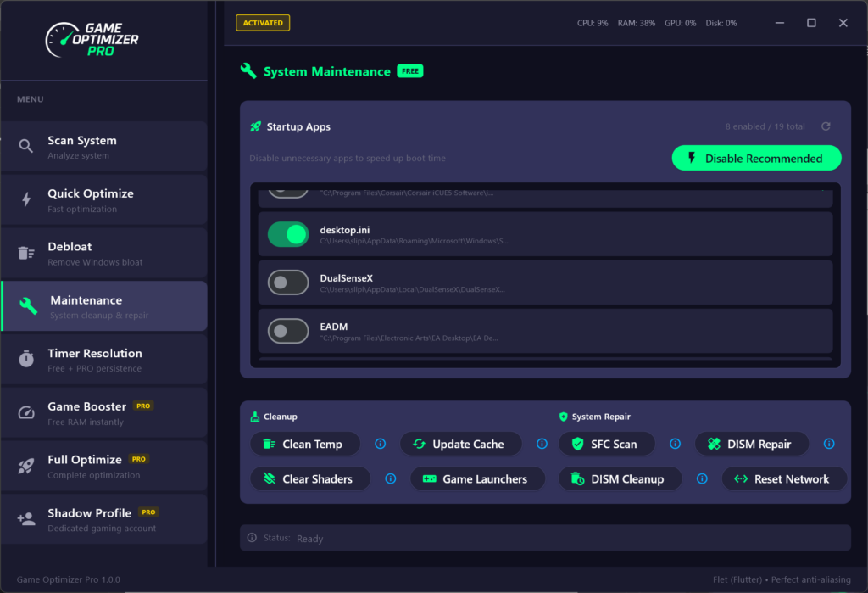
Task: Show info for Clear Shaders
Action: [x=390, y=478]
